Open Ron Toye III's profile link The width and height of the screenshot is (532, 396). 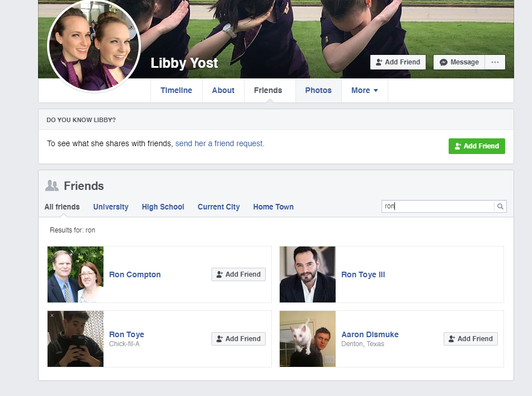click(x=363, y=274)
